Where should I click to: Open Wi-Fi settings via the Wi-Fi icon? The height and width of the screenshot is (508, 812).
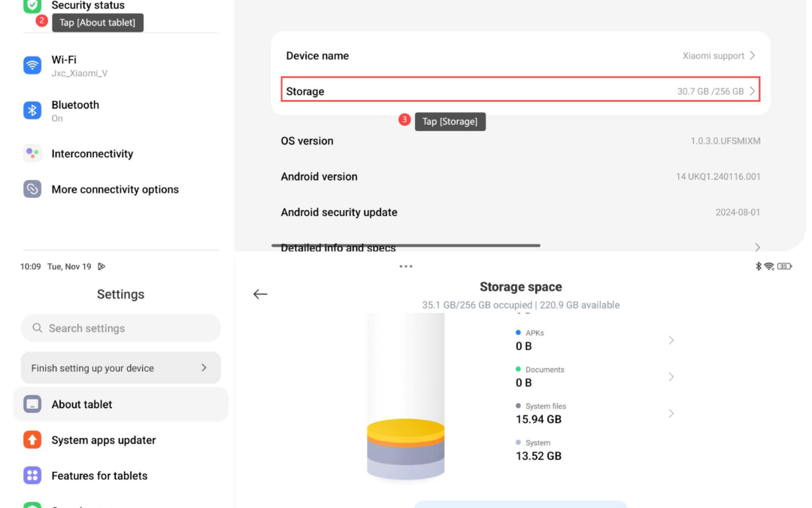click(32, 65)
